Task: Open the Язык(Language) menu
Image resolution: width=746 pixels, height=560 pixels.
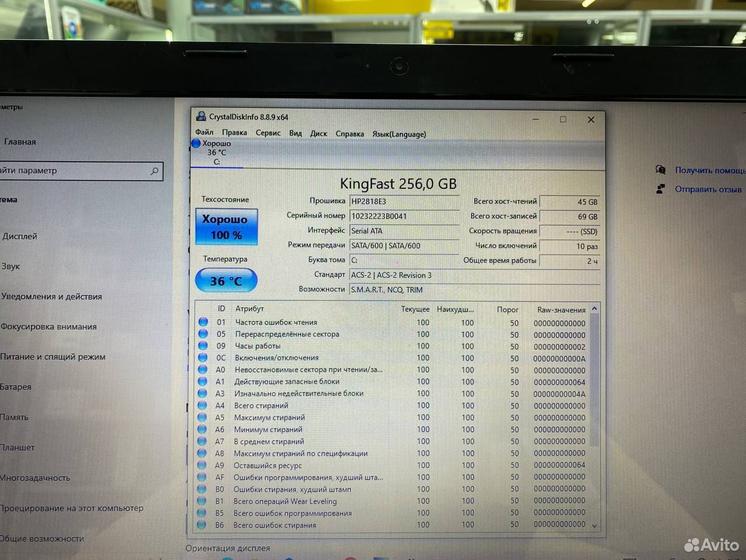Action: (x=398, y=133)
